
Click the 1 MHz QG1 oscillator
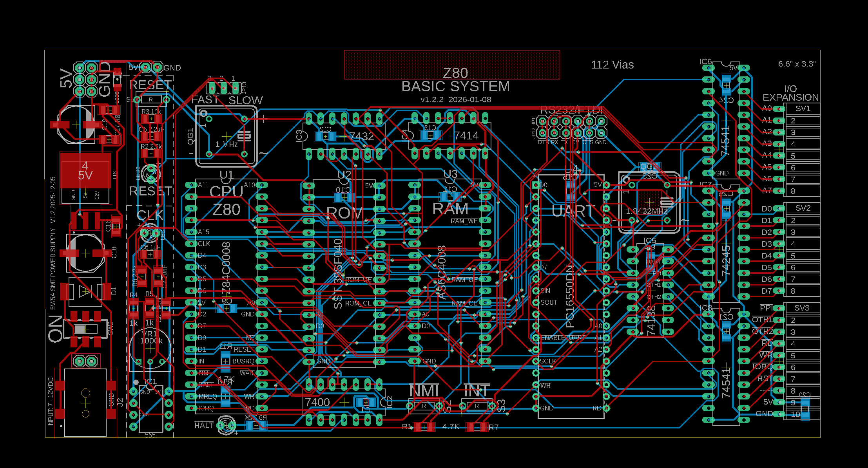(x=227, y=136)
